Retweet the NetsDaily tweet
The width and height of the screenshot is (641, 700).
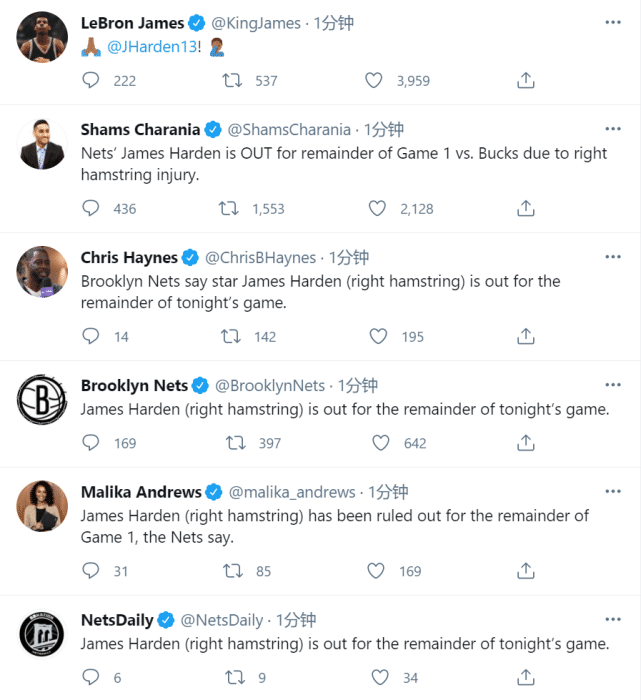point(234,678)
